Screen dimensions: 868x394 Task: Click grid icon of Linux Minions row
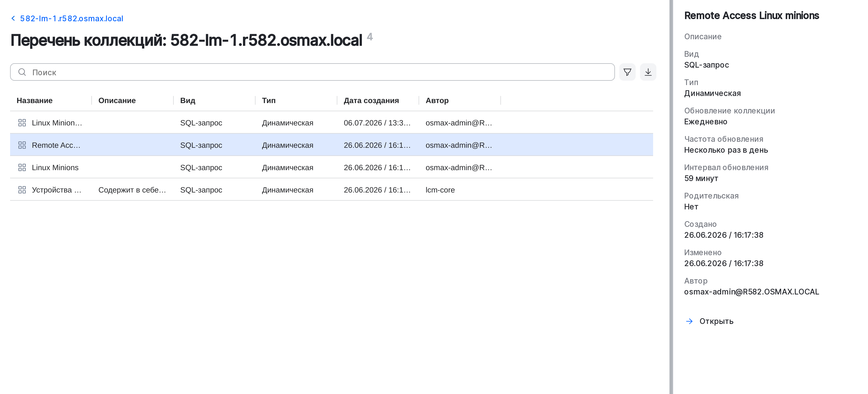22,167
